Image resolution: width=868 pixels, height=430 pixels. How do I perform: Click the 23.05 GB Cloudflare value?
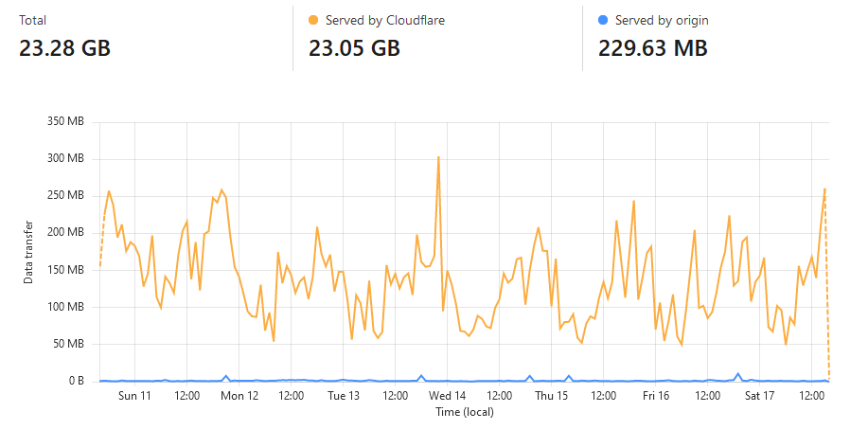354,47
